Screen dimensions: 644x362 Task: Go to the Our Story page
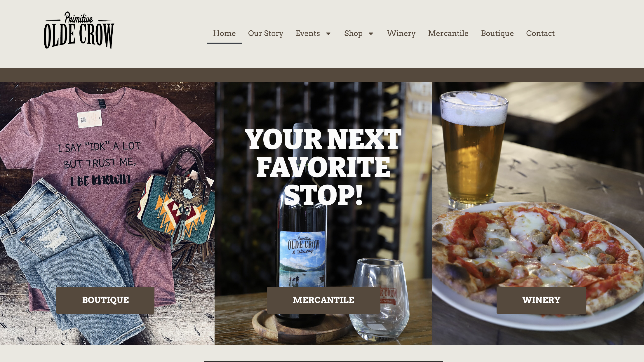point(266,33)
